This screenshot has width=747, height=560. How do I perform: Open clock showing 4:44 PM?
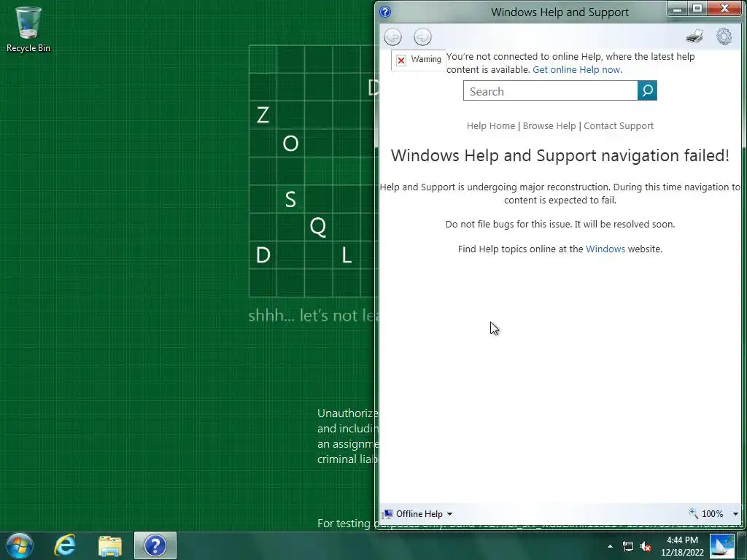(x=682, y=546)
